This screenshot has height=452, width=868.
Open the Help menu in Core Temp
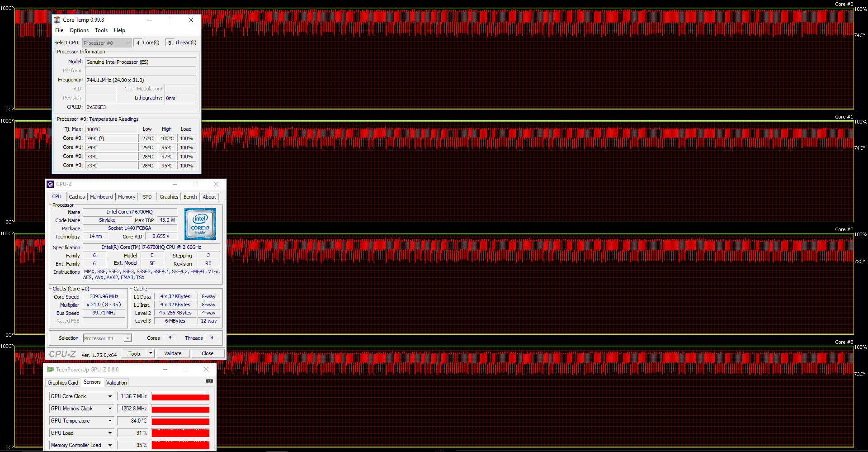tap(119, 30)
